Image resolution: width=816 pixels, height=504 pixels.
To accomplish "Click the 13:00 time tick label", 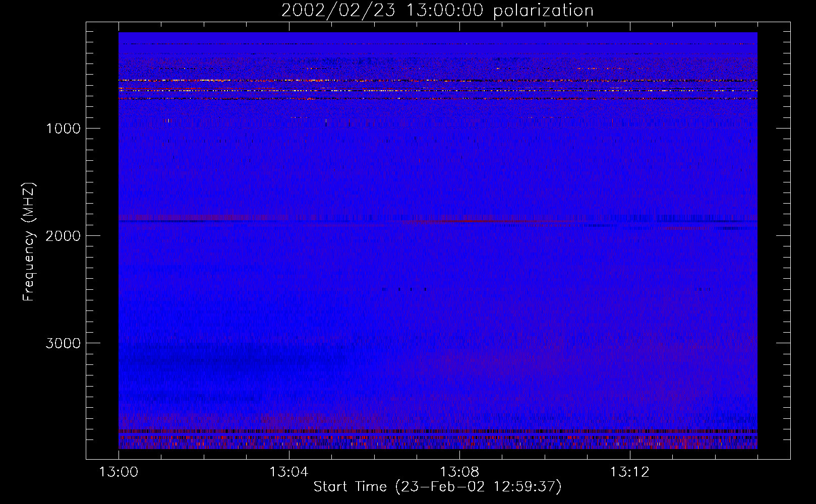I will pos(119,472).
